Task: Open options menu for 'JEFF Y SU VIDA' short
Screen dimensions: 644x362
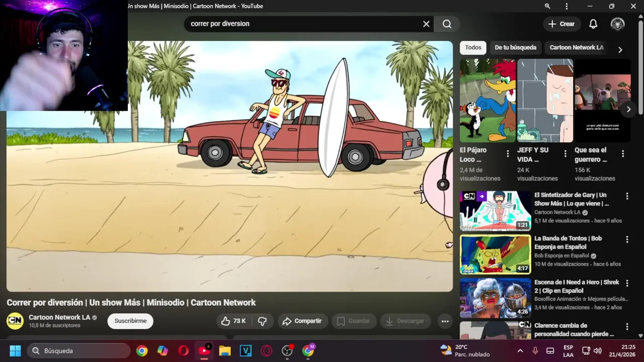Action: point(565,154)
